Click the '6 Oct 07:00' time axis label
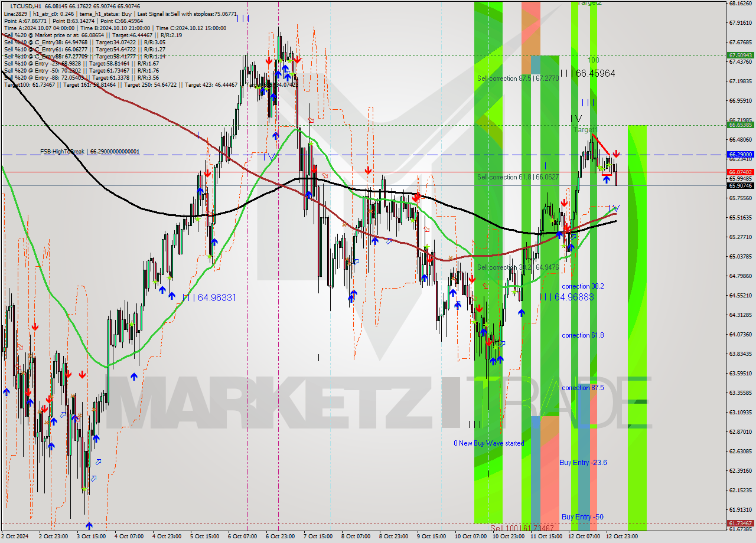Image resolution: width=756 pixels, height=543 pixels. [x=243, y=537]
